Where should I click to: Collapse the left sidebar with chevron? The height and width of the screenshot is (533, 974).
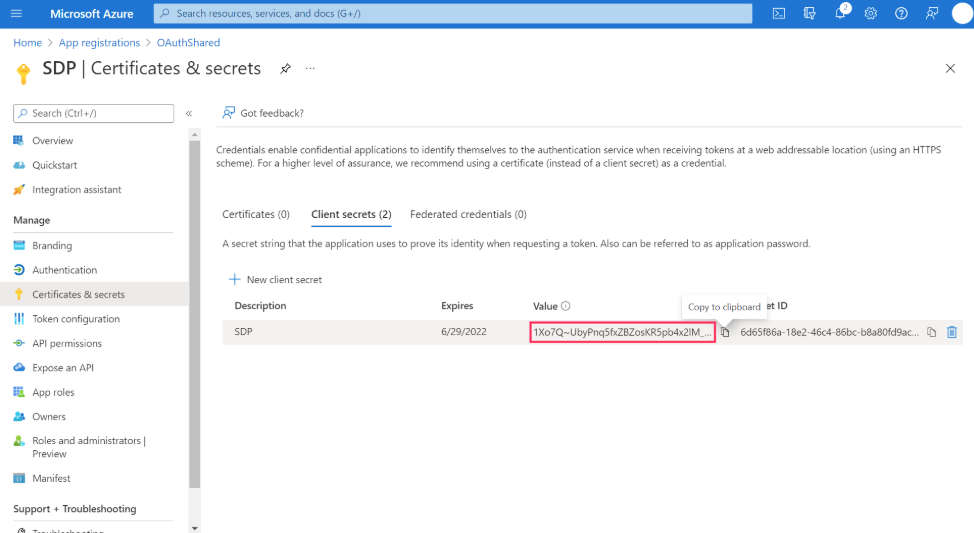(189, 113)
